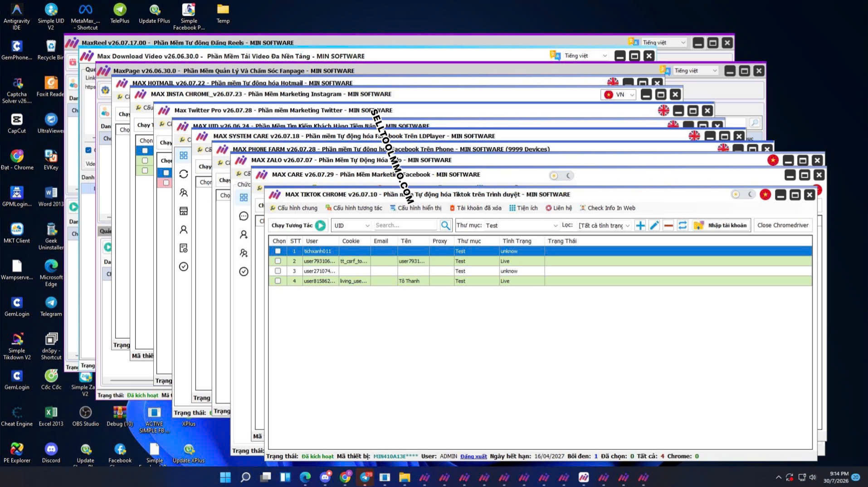Open Tiếng việt language dropdown in Max Download Video
The height and width of the screenshot is (487, 868).
(x=585, y=56)
